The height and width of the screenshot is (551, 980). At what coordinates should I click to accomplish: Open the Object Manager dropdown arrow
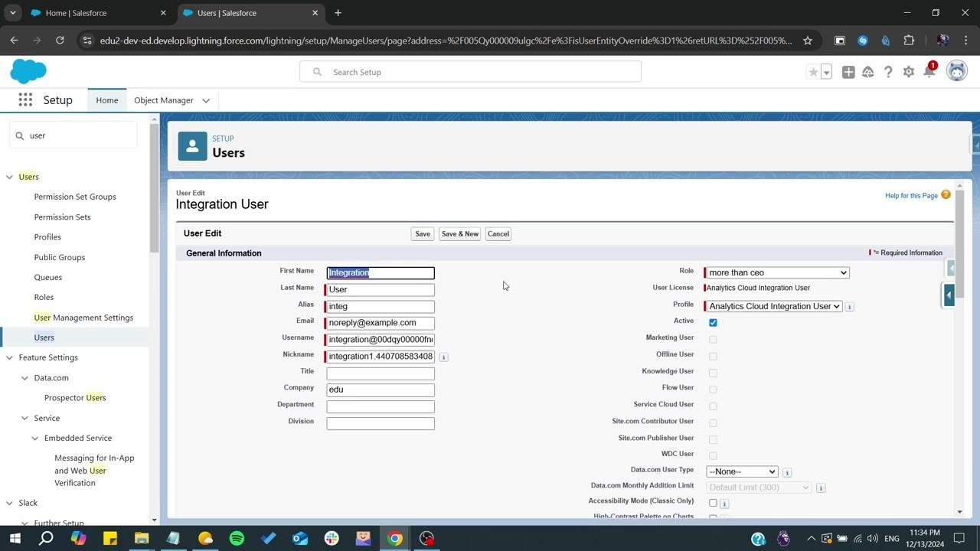point(206,100)
